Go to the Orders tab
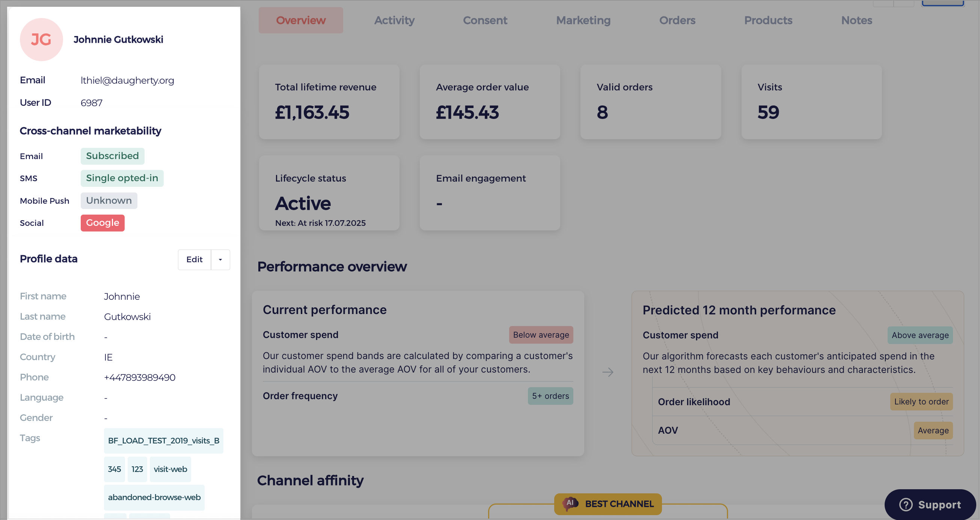The height and width of the screenshot is (520, 980). pos(677,20)
